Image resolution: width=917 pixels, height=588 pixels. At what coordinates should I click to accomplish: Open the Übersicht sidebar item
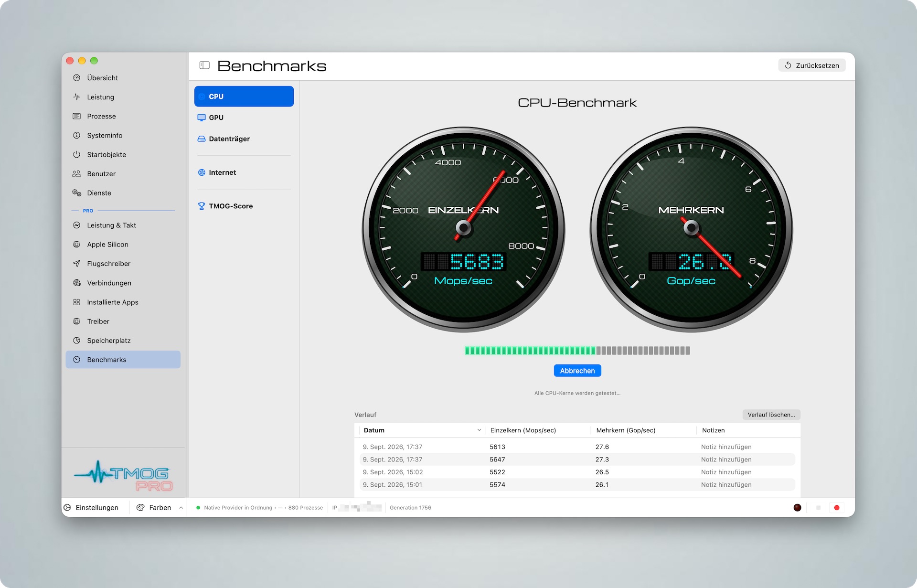tap(123, 78)
